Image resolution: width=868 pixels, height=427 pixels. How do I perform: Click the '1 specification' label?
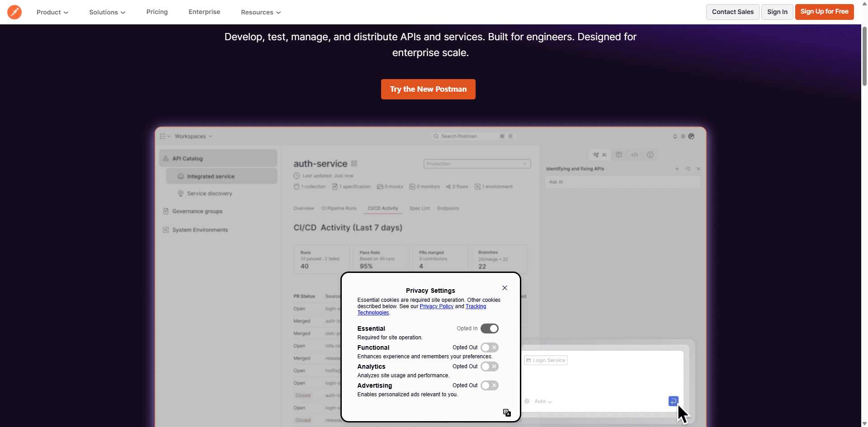351,187
